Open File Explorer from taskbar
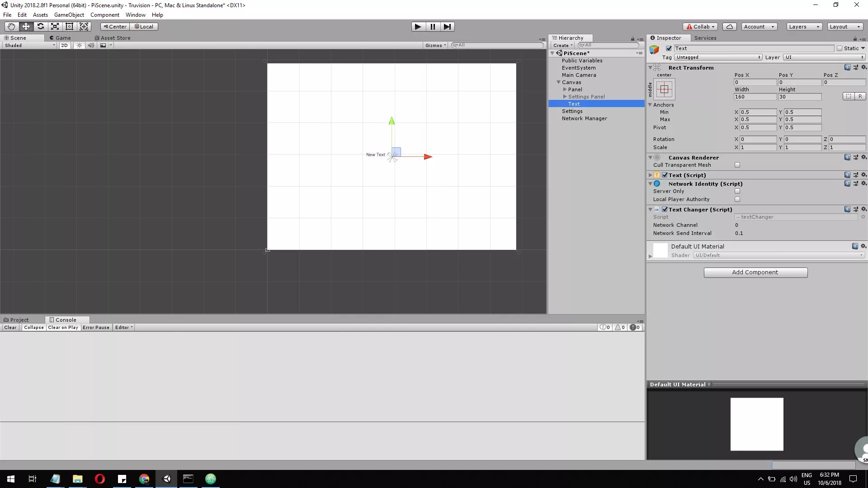868x488 pixels. 77,479
